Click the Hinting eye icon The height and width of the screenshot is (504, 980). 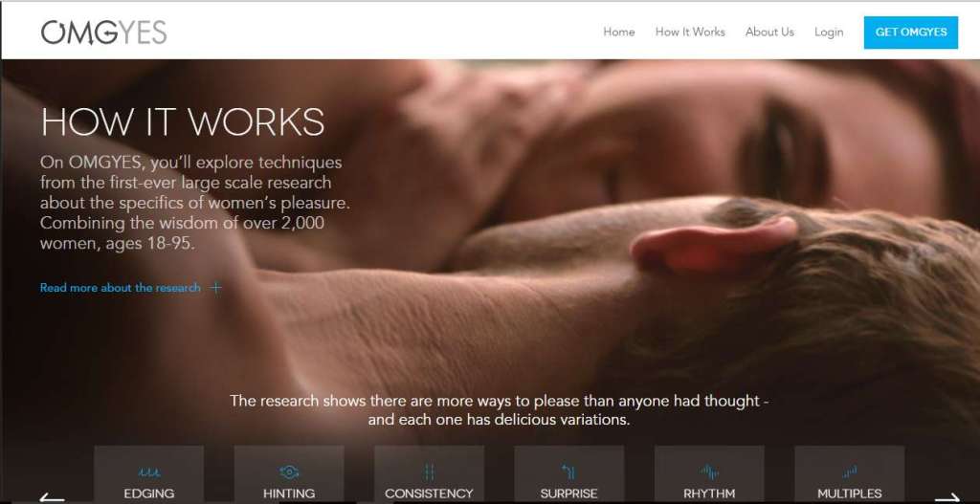tap(289, 472)
